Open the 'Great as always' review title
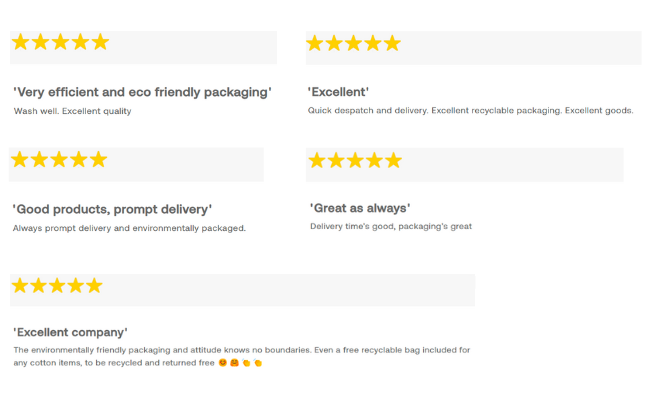Screen dimensions: 650x400 (360, 208)
